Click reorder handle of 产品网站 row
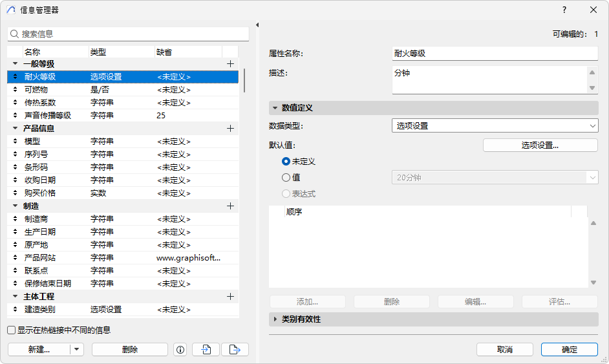This screenshot has width=609, height=364. pos(15,257)
